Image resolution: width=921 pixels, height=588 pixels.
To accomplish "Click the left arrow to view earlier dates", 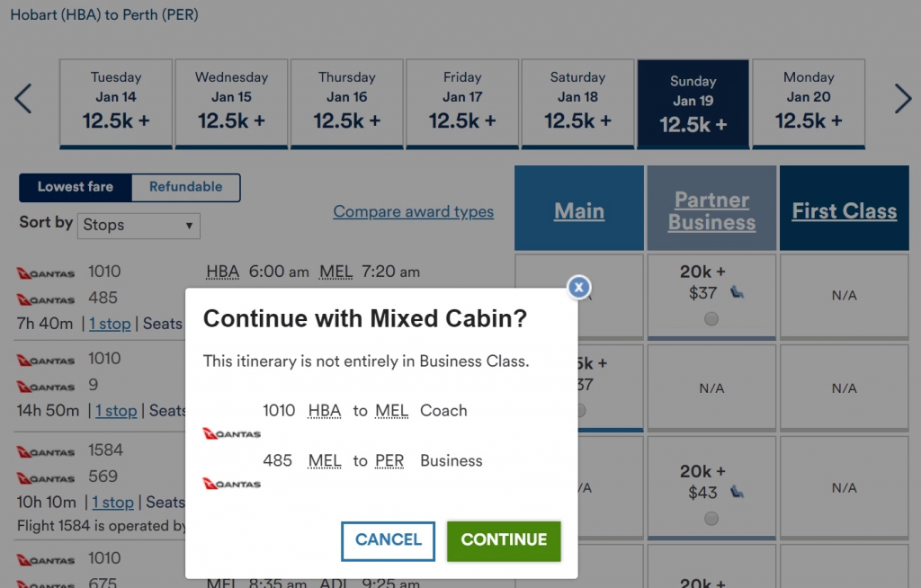I will (x=22, y=99).
